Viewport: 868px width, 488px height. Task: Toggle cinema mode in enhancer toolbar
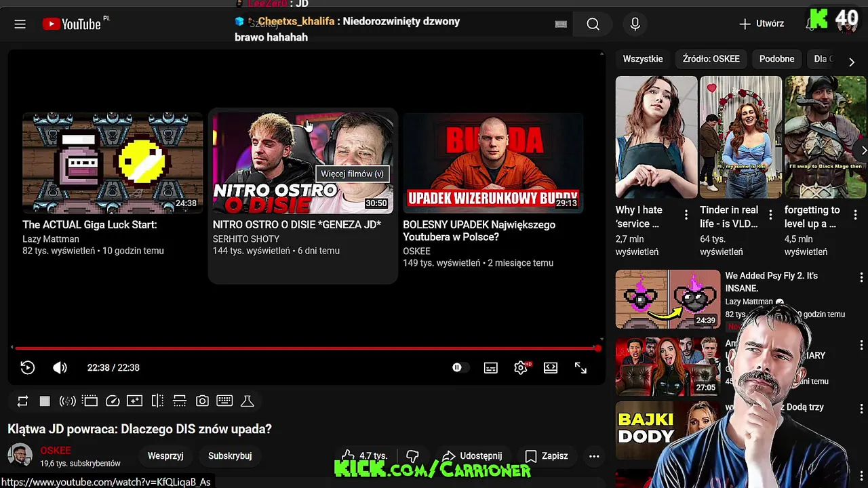pyautogui.click(x=90, y=401)
